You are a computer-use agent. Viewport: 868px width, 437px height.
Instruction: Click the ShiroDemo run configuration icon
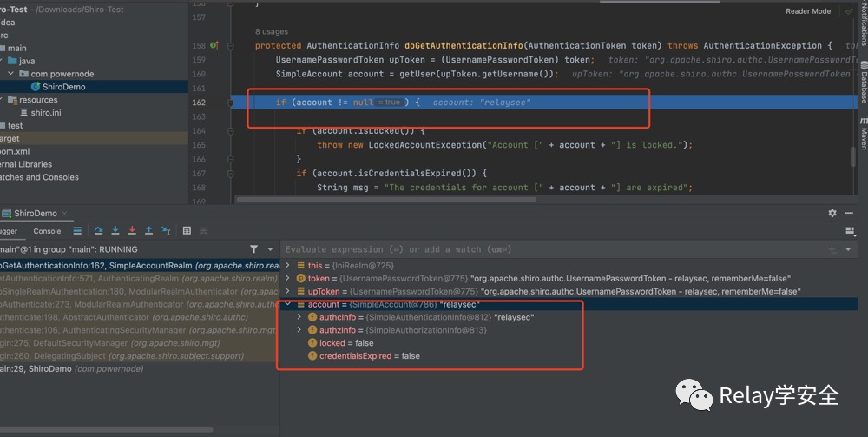[6, 213]
